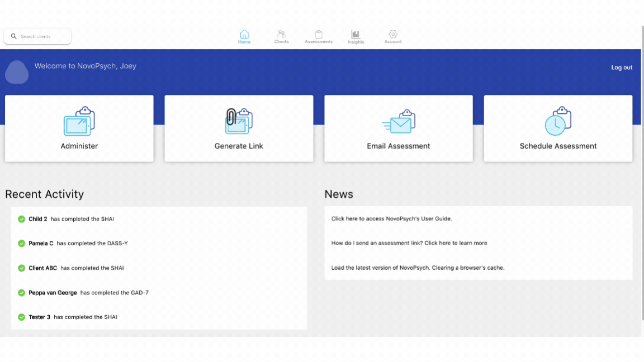Click the page's vertical scrollbar

(642, 173)
